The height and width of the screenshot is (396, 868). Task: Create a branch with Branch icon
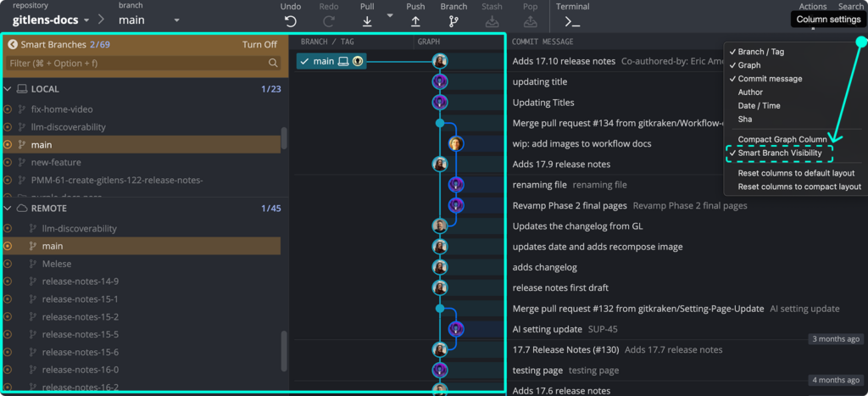(453, 21)
